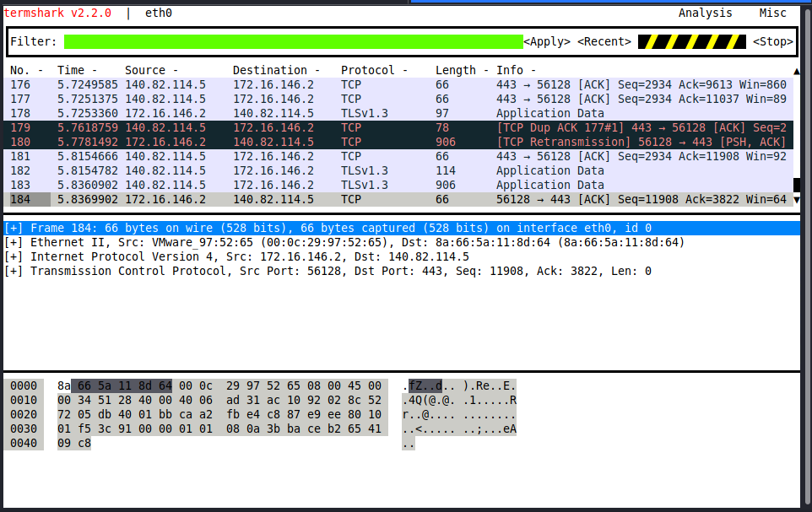
Task: Open the Analysis menu
Action: (x=705, y=13)
